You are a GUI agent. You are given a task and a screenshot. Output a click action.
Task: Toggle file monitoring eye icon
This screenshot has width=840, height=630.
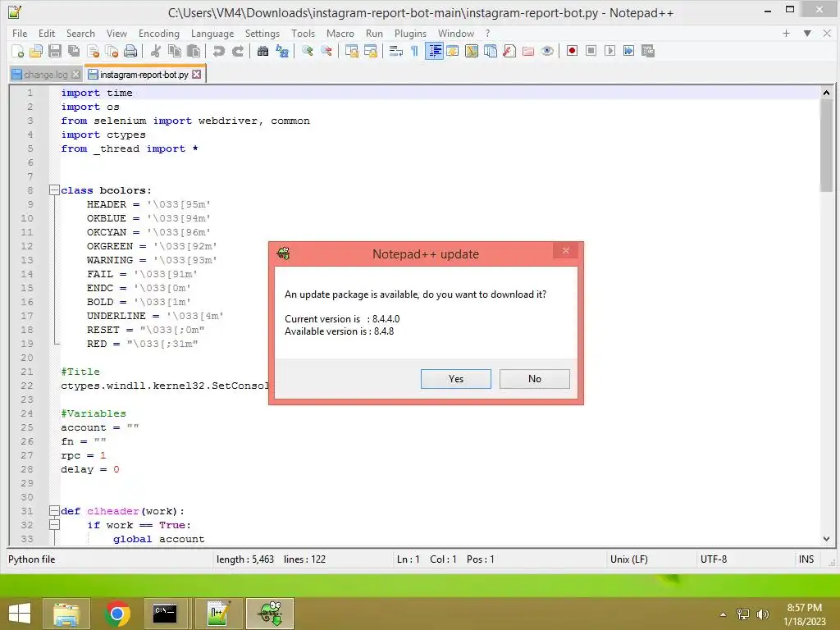(547, 51)
